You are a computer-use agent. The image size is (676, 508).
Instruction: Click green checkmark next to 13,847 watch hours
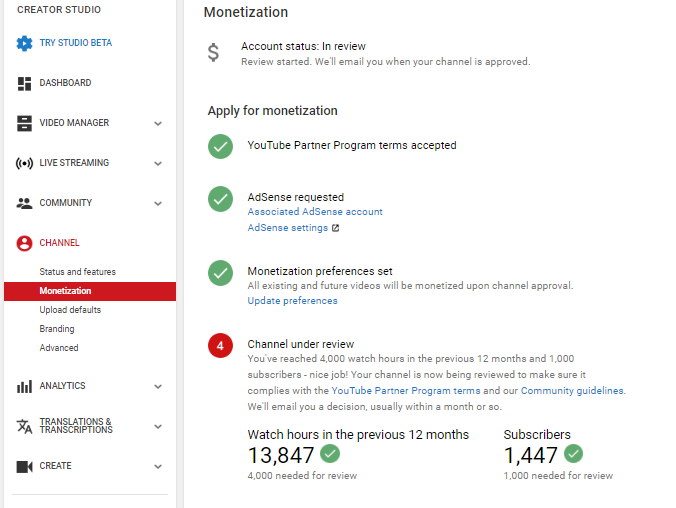point(330,453)
